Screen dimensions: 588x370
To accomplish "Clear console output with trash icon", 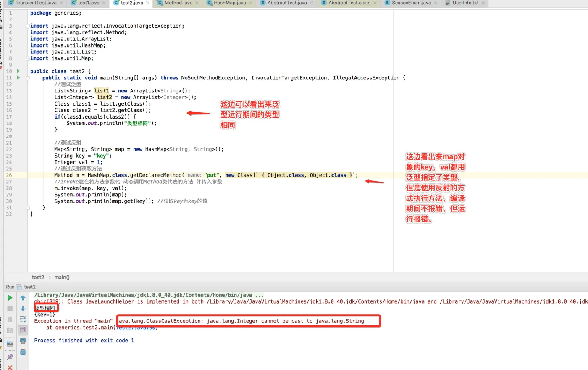I will click(23, 352).
